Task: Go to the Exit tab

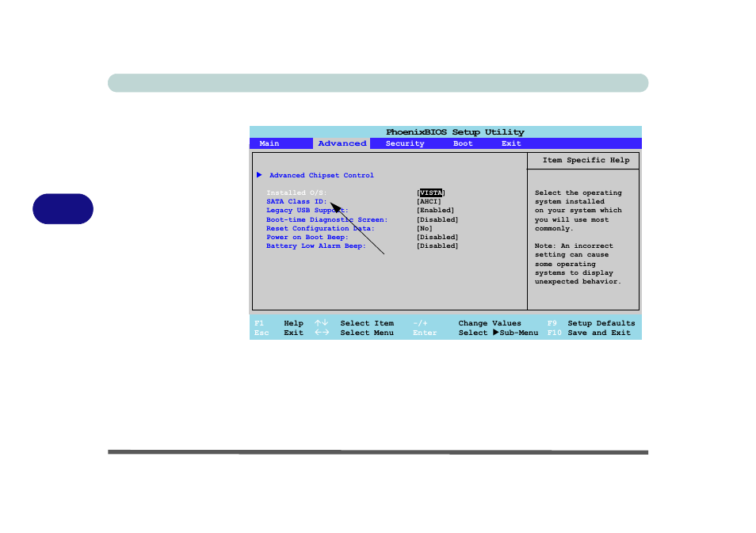Action: click(x=511, y=143)
